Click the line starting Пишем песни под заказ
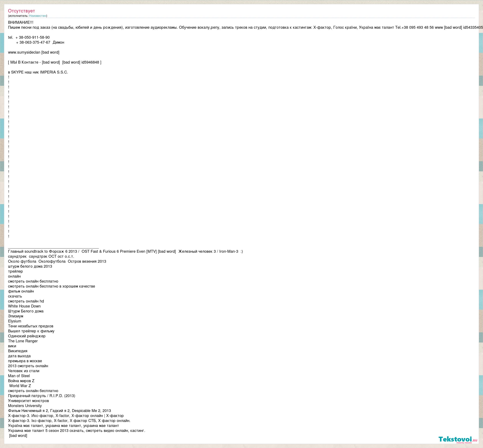 click(245, 27)
